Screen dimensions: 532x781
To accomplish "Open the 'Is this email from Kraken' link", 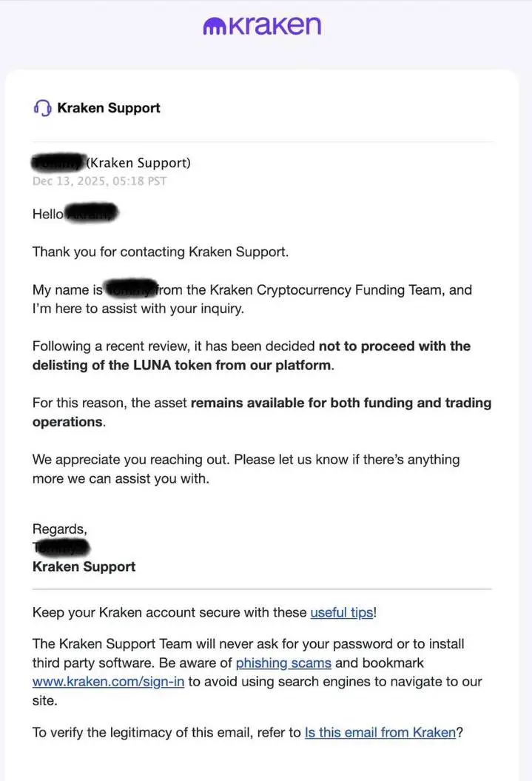I will point(380,732).
